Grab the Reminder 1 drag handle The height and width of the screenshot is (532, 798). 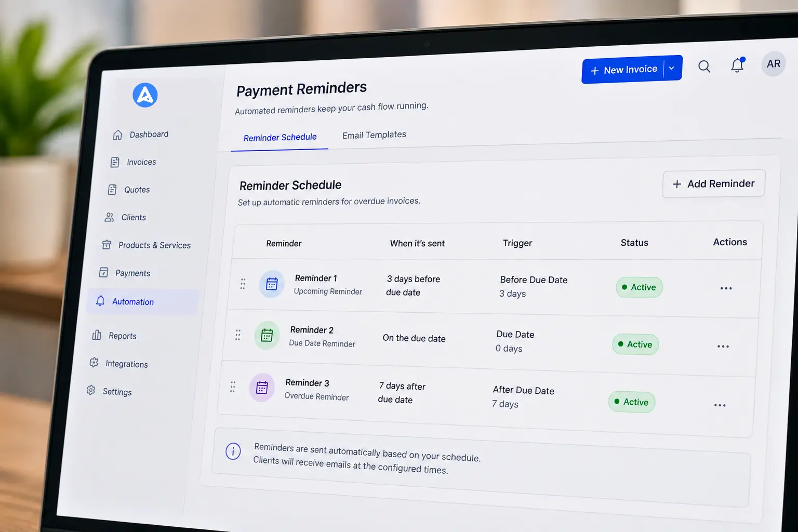pos(243,284)
